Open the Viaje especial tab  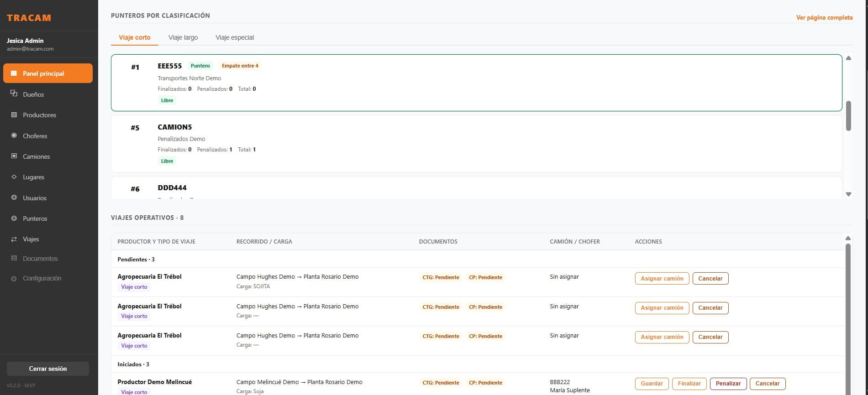pos(235,37)
